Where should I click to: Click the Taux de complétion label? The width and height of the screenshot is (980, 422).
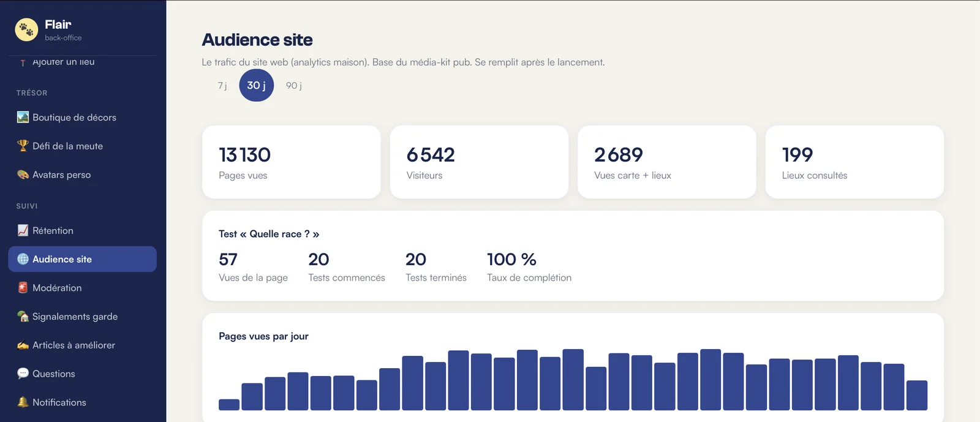tap(529, 277)
